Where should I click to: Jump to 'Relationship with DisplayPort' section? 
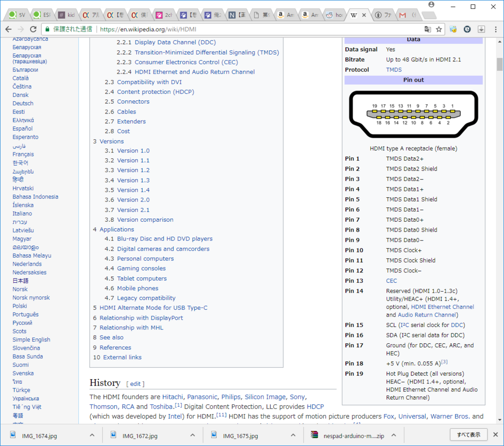point(141,318)
